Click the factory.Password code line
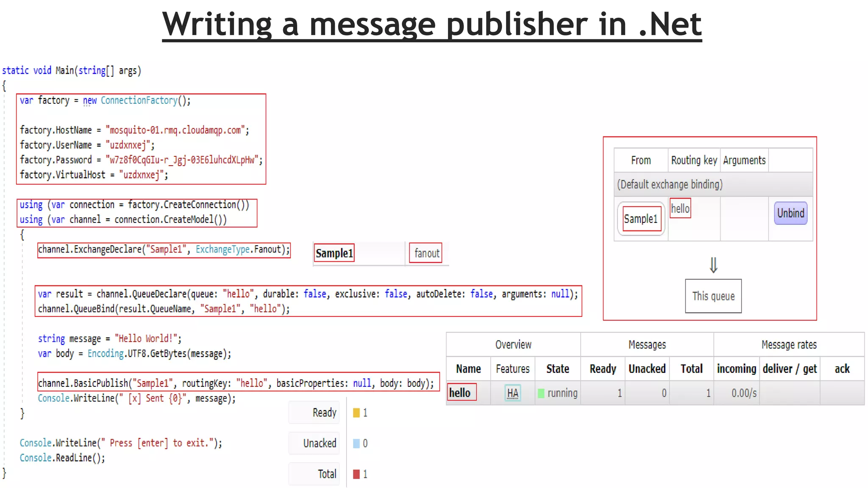 tap(141, 160)
